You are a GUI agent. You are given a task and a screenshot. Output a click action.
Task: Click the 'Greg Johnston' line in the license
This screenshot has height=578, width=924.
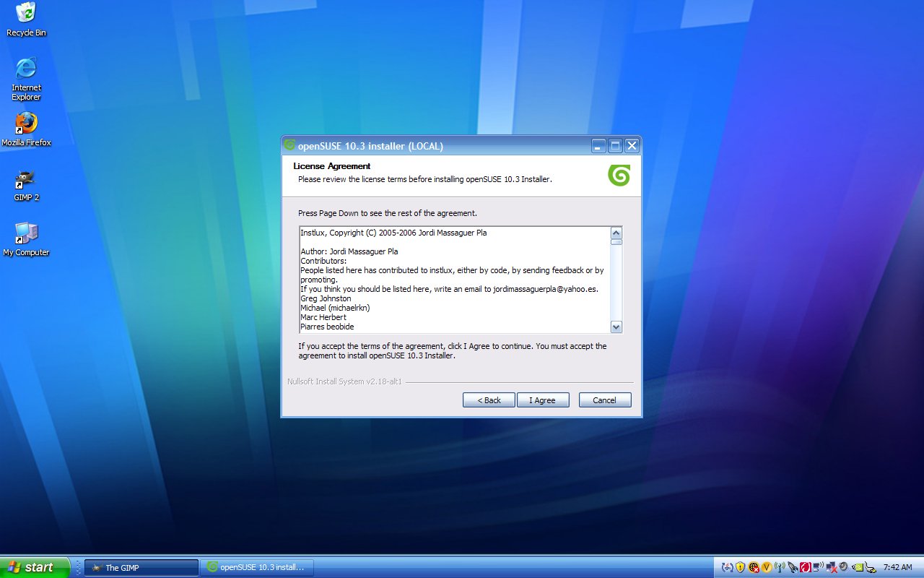pyautogui.click(x=326, y=298)
